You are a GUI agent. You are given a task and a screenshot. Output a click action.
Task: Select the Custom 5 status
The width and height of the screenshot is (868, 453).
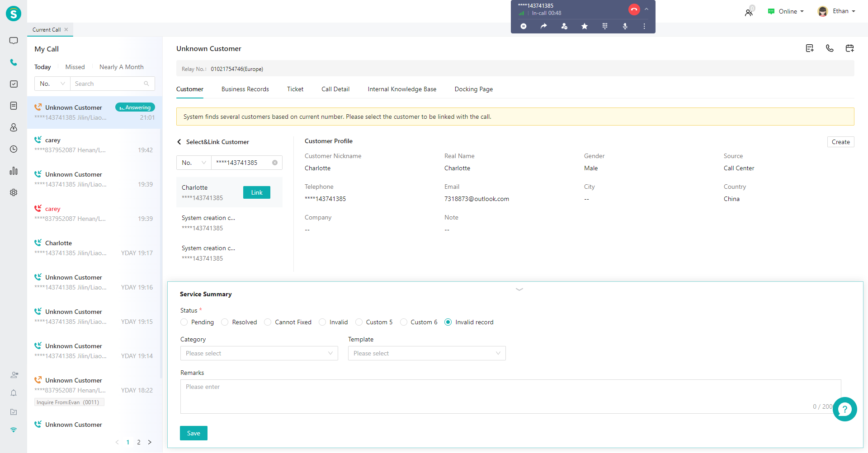359,322
